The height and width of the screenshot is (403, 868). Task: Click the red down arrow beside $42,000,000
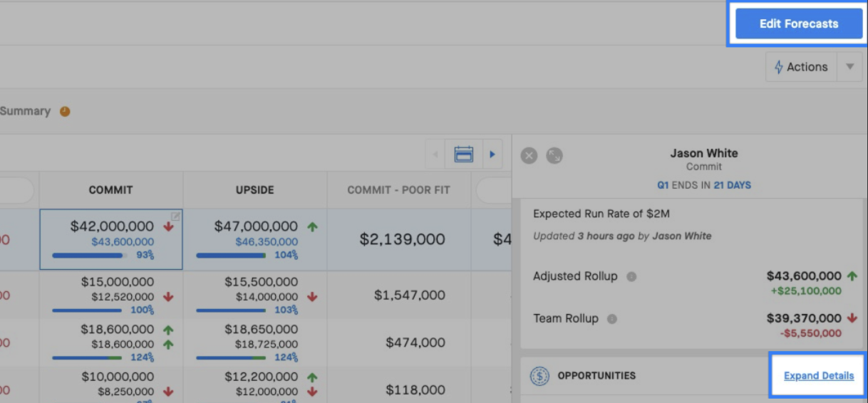[168, 226]
